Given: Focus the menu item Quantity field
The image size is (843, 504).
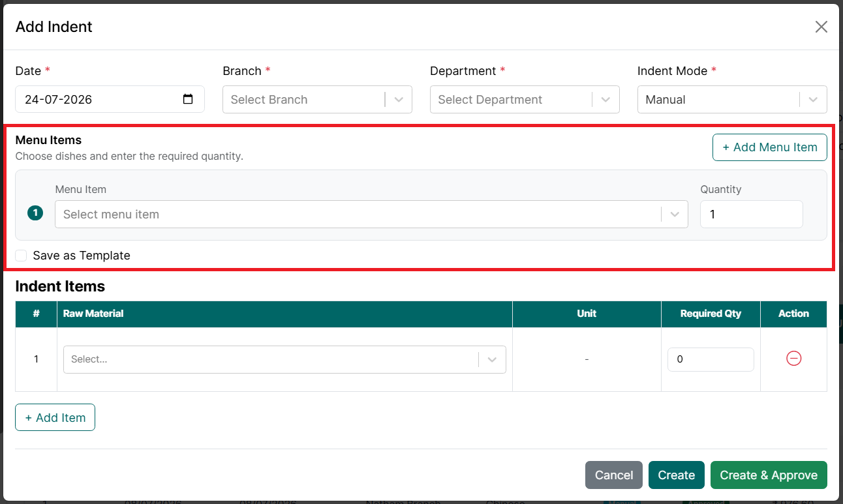Looking at the screenshot, I should (x=752, y=215).
